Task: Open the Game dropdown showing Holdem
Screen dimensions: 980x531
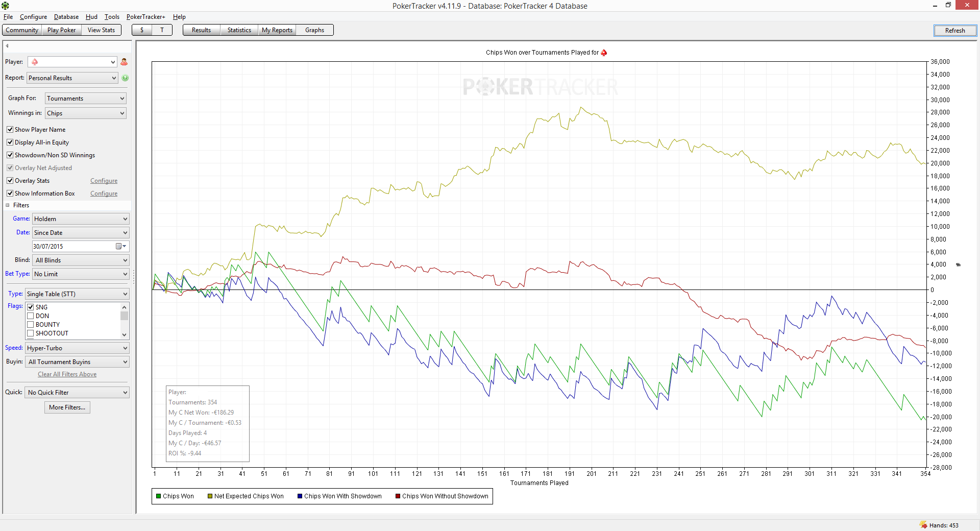Action: click(x=81, y=219)
